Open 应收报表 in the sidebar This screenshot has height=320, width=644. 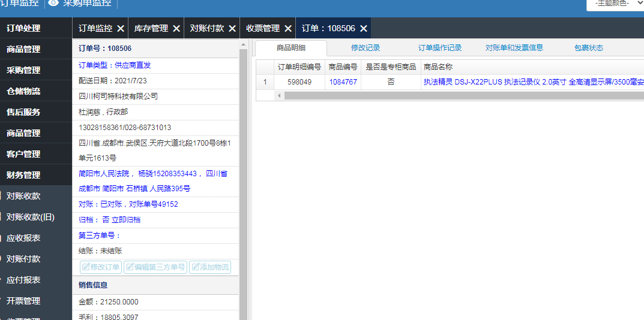click(x=23, y=238)
